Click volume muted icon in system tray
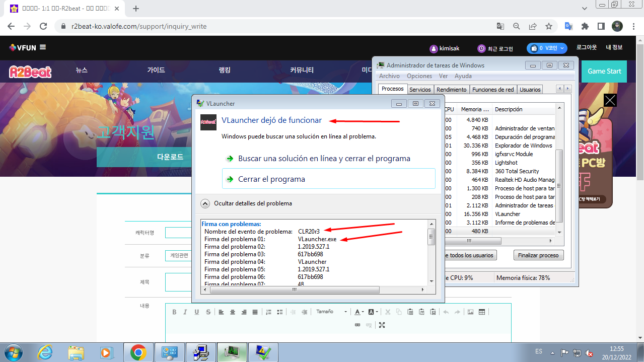This screenshot has width=644, height=362. (589, 353)
